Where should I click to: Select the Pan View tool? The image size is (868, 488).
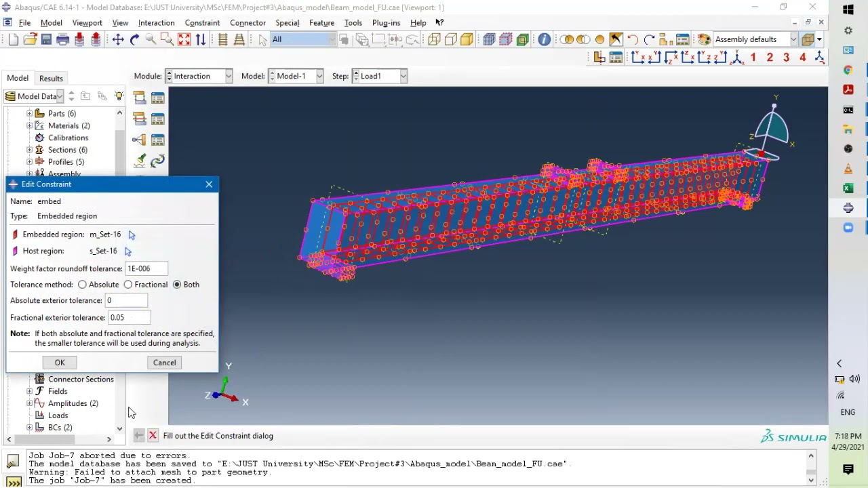click(x=118, y=39)
